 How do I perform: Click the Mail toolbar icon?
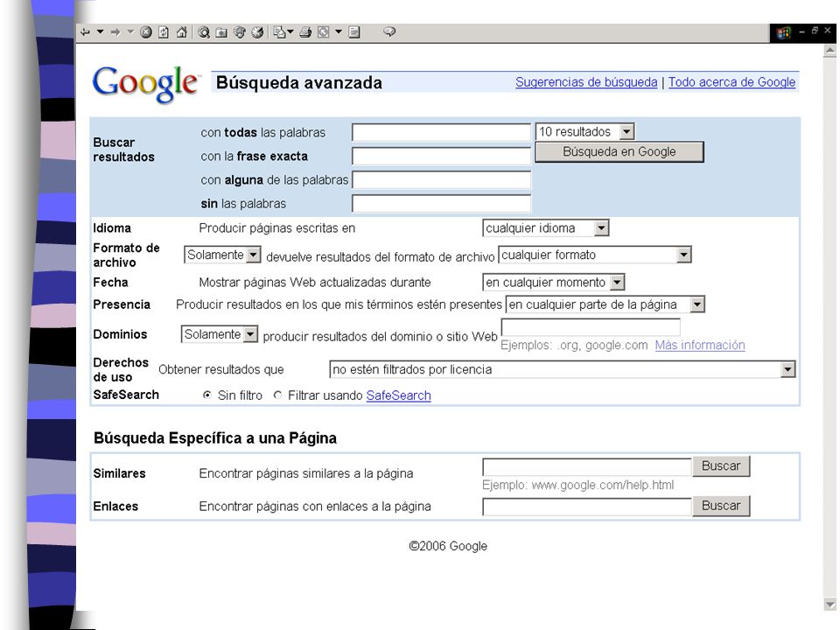(x=279, y=32)
